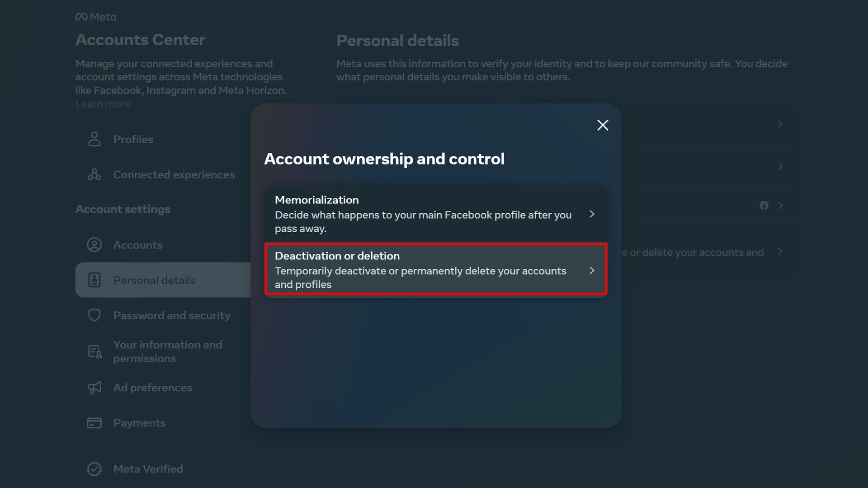This screenshot has height=488, width=868.
Task: Click Your information and permissions icon
Action: (94, 352)
